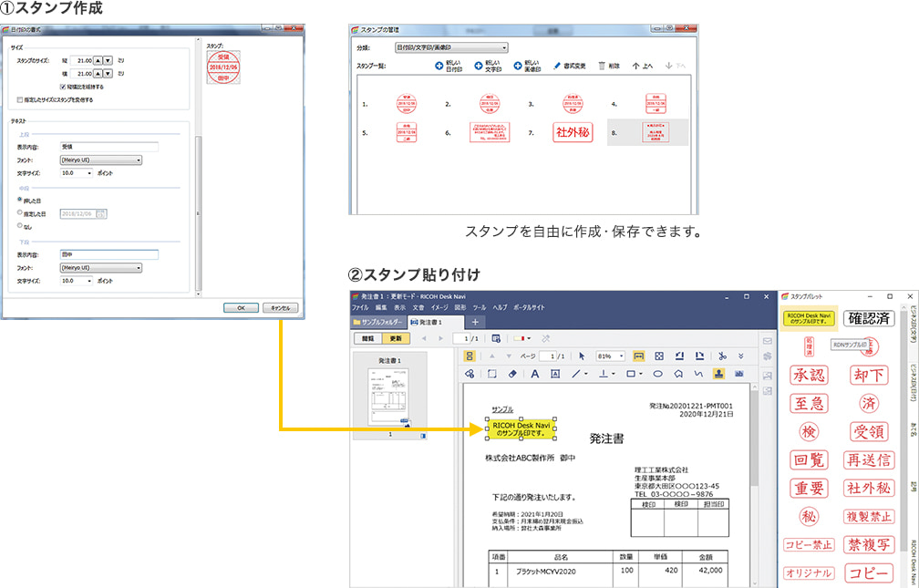Click 新しい日付印 plus icon
Image resolution: width=919 pixels, height=588 pixels.
[439, 66]
